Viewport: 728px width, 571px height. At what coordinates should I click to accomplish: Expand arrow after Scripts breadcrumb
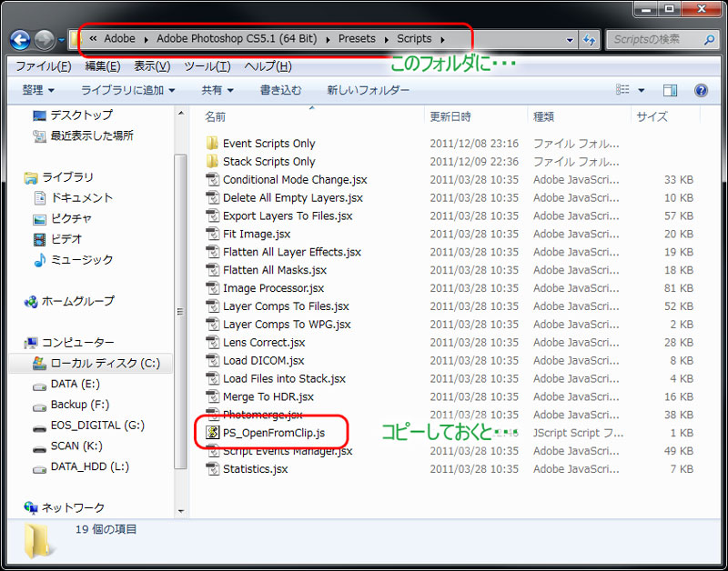tap(442, 39)
